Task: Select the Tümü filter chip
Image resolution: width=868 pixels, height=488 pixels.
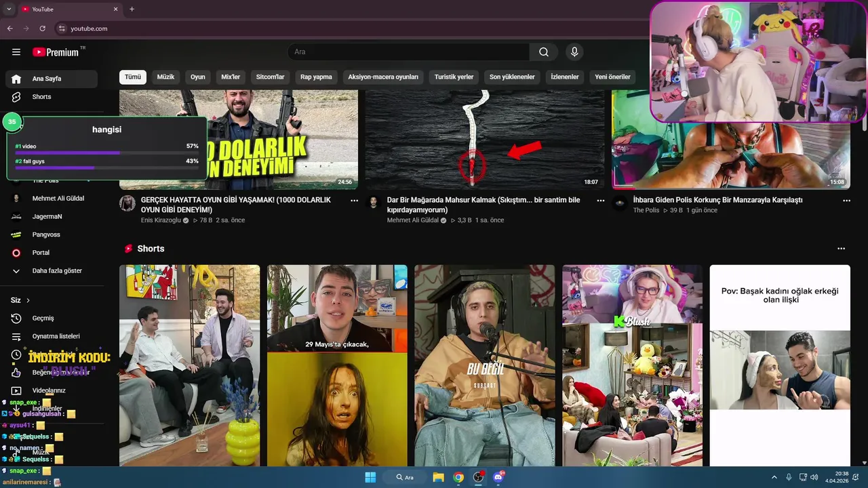Action: click(133, 77)
